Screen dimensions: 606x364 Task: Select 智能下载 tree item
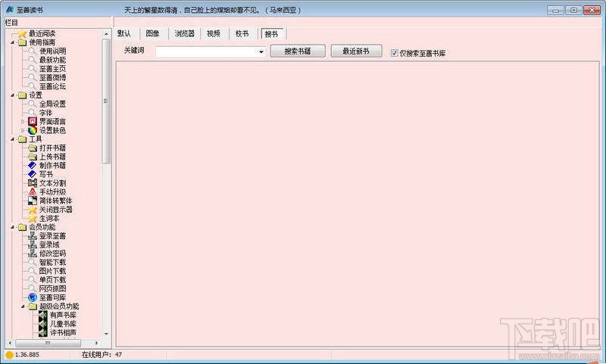tap(52, 263)
